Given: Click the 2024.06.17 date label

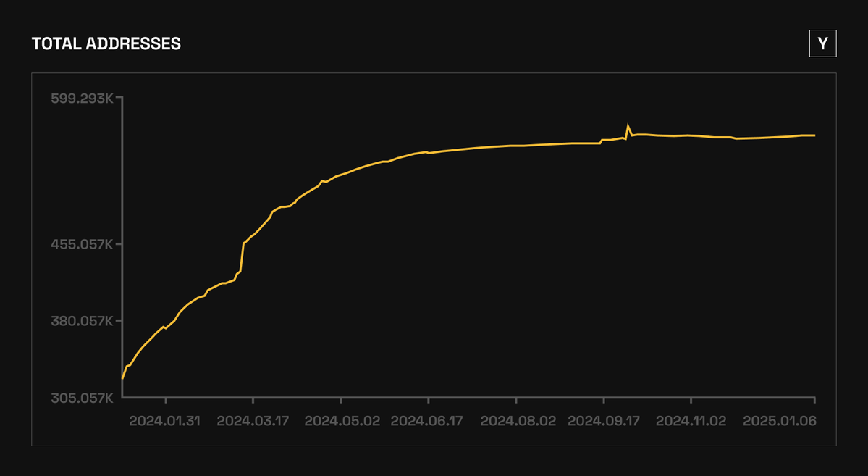Looking at the screenshot, I should click(x=429, y=421).
